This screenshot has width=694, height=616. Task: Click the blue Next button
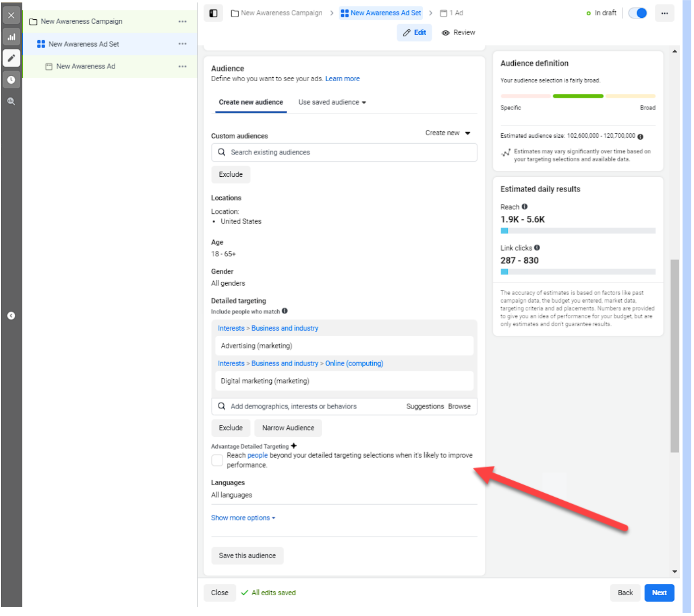(659, 593)
